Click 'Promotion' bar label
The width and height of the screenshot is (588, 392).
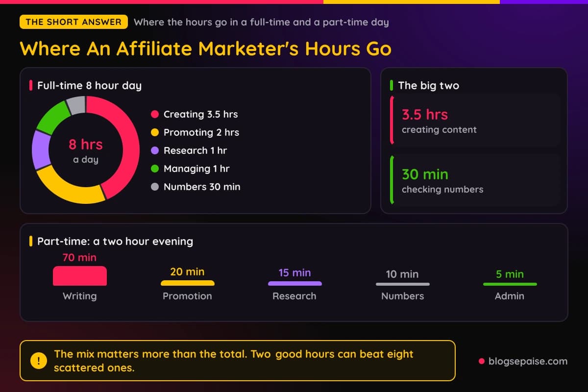[187, 296]
